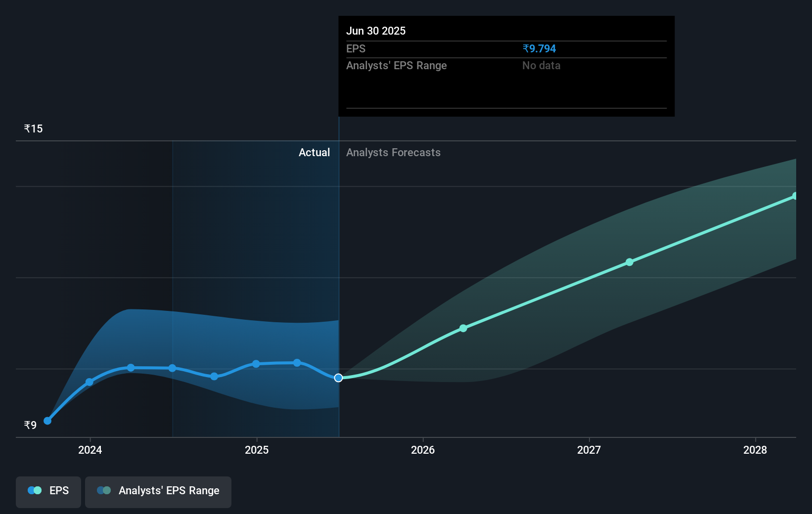
Task: Select the EPS data point above the 2025 tick
Action: pos(256,364)
